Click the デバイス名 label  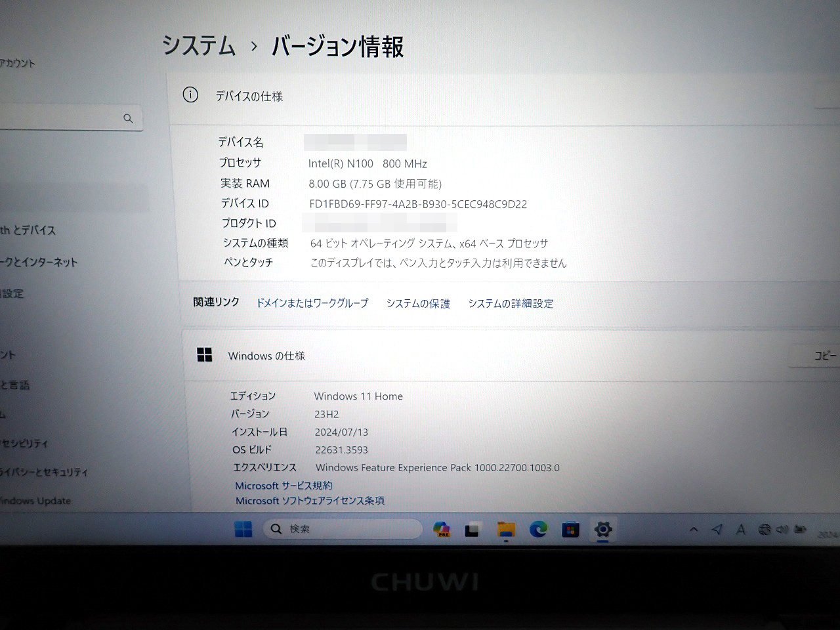(240, 142)
